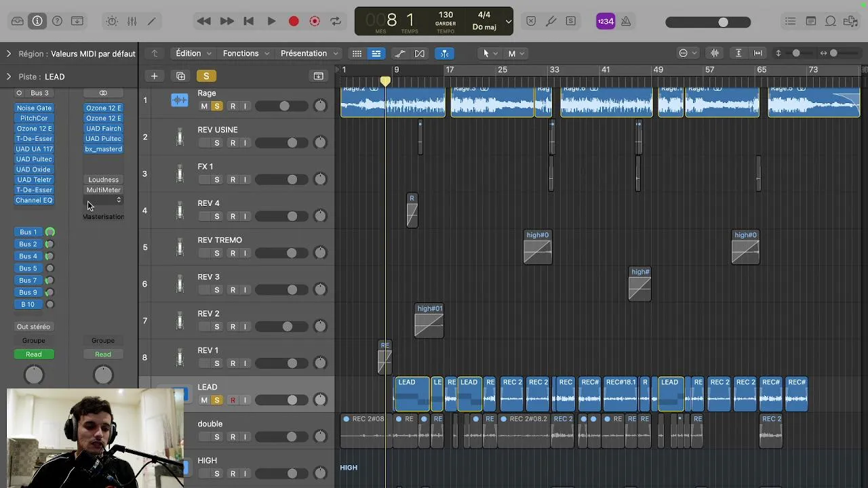
Task: Select the Rage track audio icon
Action: pyautogui.click(x=180, y=100)
